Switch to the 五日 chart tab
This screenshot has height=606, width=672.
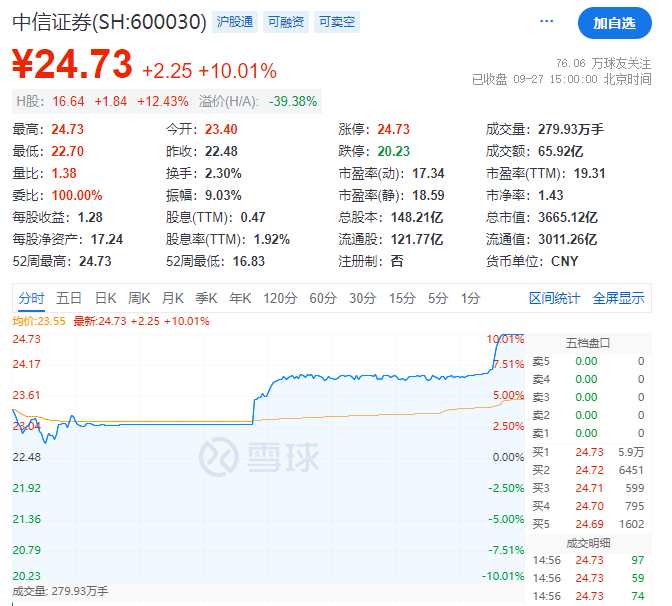point(69,298)
